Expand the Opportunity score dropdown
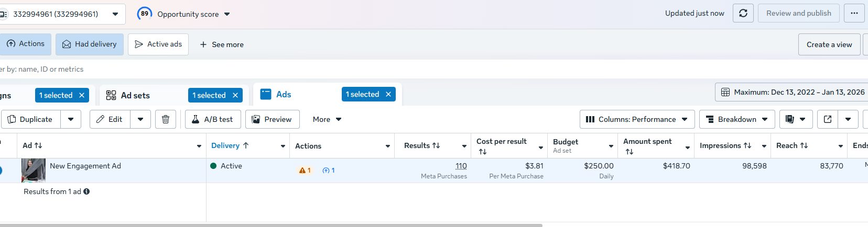Screen dimensions: 868x227 [227, 14]
